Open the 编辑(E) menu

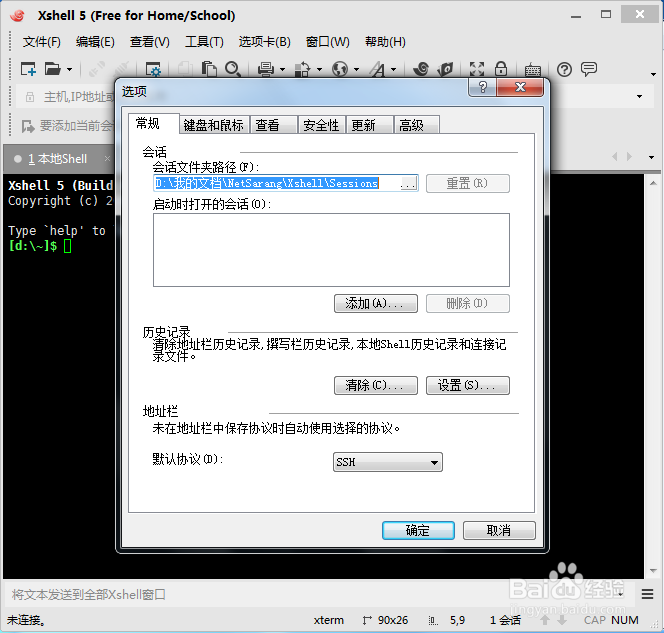(95, 42)
